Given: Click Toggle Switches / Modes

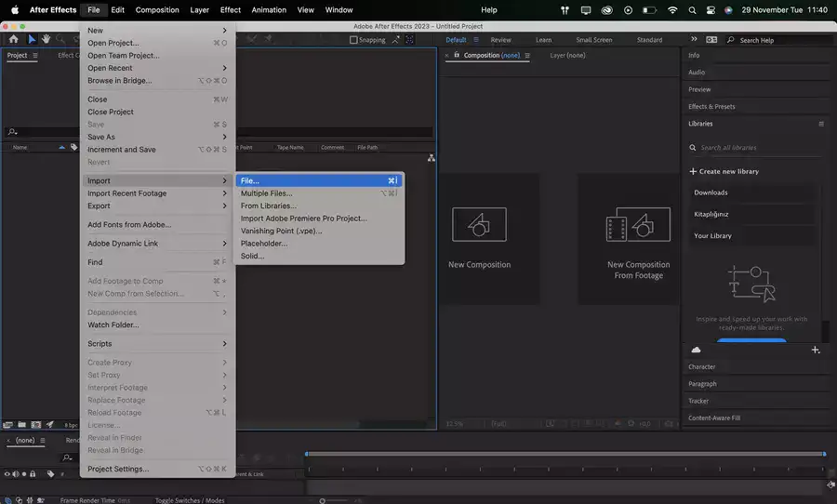Looking at the screenshot, I should (190, 500).
